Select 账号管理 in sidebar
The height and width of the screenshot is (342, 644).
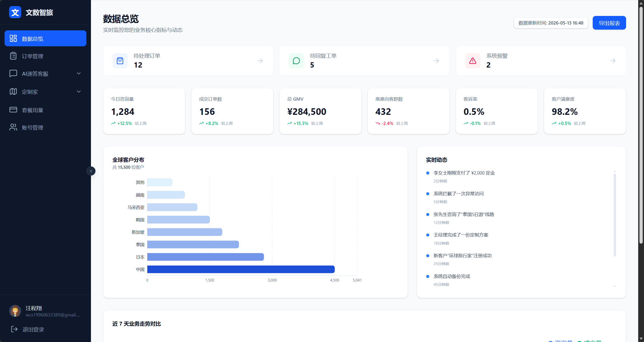[x=45, y=127]
